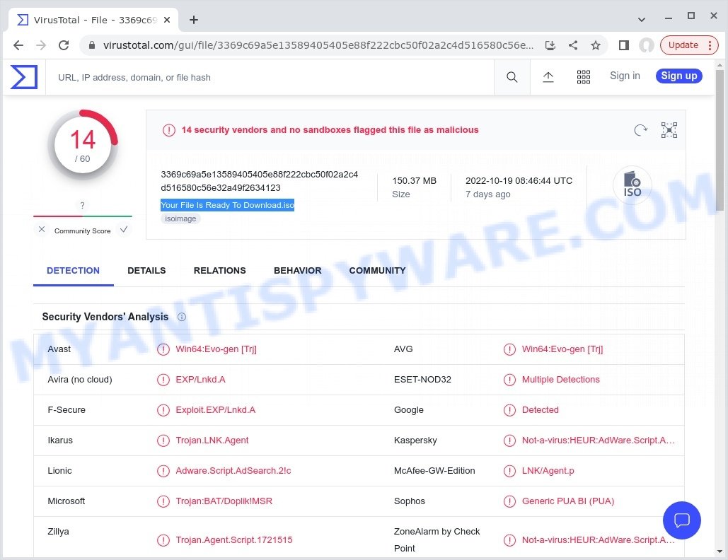The image size is (728, 560).
Task: Bookmark this page with star icon
Action: click(596, 45)
